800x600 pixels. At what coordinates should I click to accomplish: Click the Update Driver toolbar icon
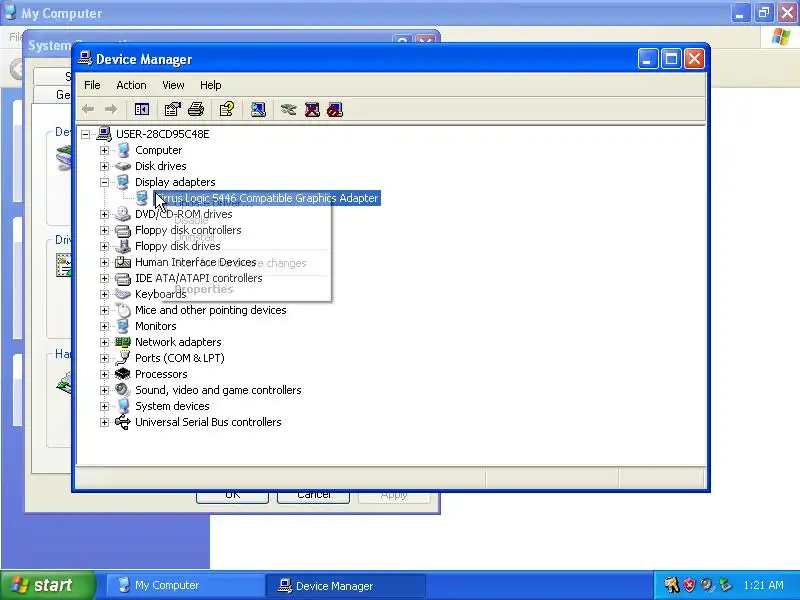pos(288,109)
